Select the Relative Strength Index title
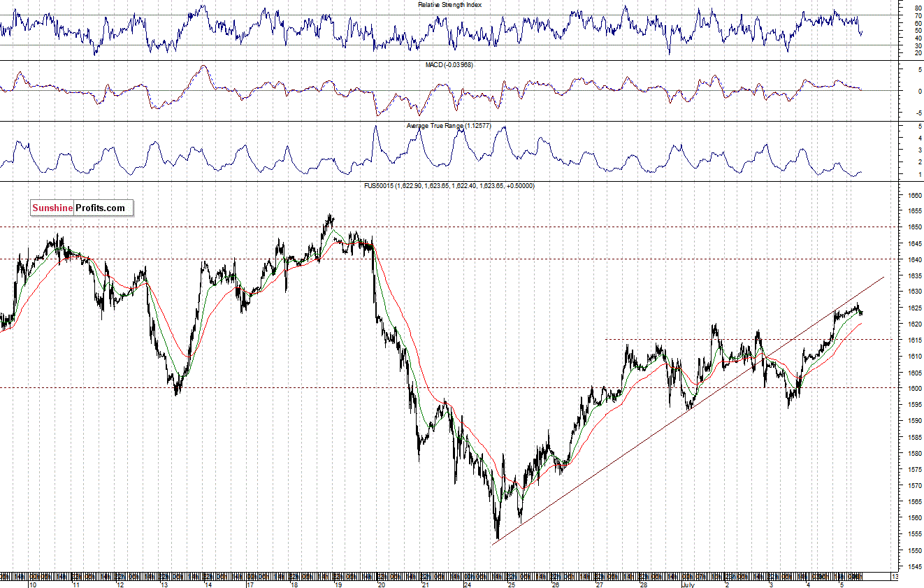This screenshot has width=924, height=588. 449,4
